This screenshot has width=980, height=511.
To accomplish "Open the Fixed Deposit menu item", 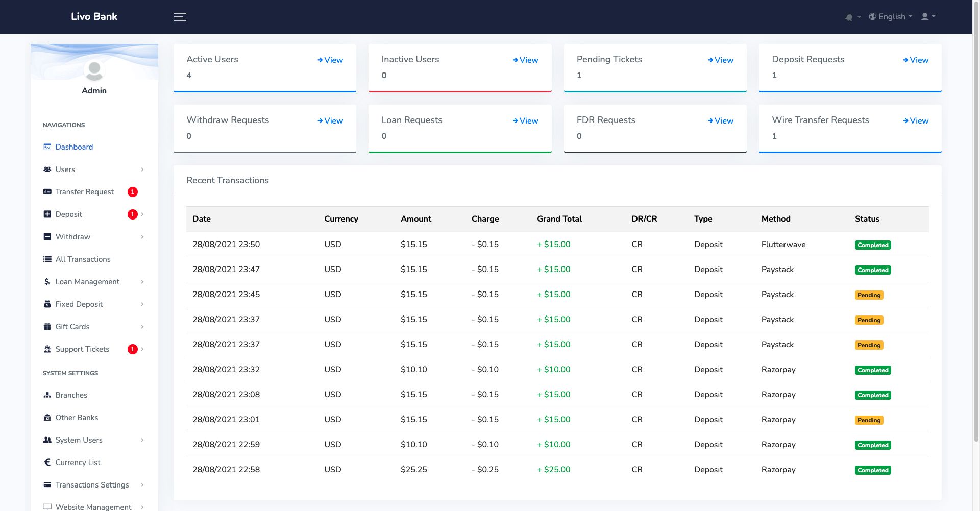I will coord(94,304).
